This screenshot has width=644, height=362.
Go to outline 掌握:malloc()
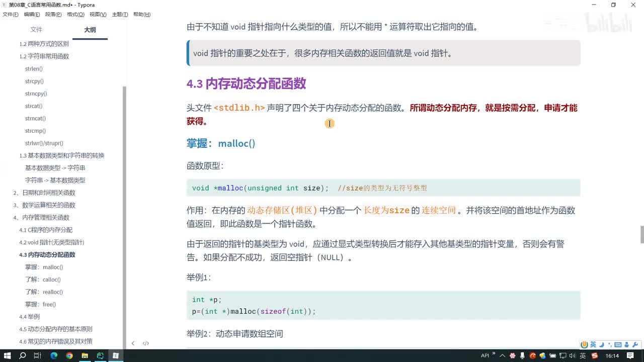point(44,267)
